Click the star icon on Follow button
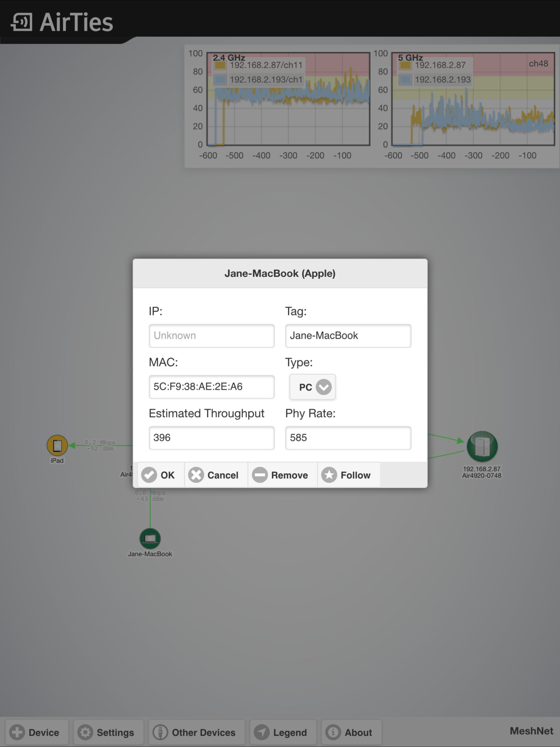 329,475
